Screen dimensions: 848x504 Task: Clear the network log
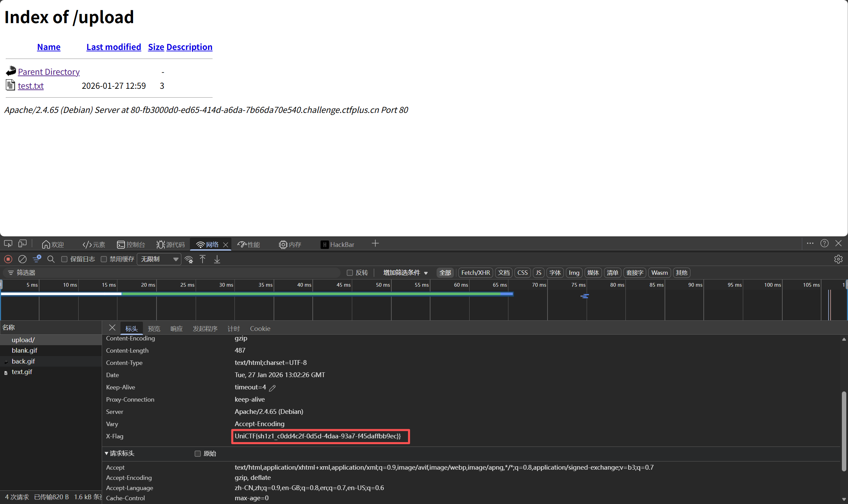coord(22,259)
